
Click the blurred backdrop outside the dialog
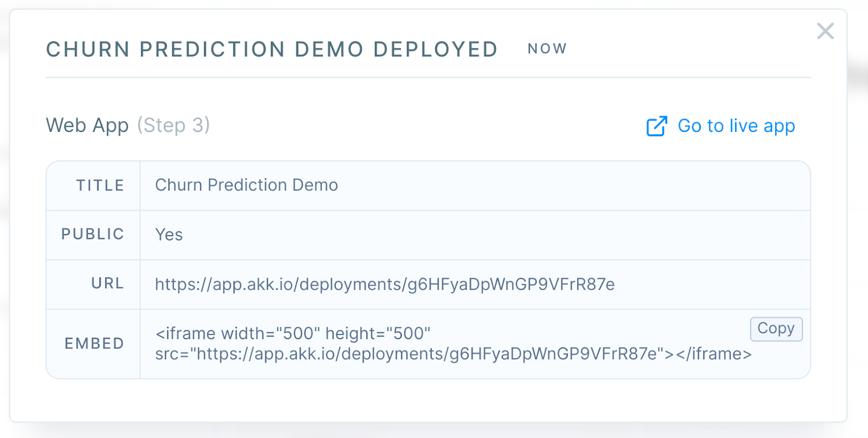point(858,217)
